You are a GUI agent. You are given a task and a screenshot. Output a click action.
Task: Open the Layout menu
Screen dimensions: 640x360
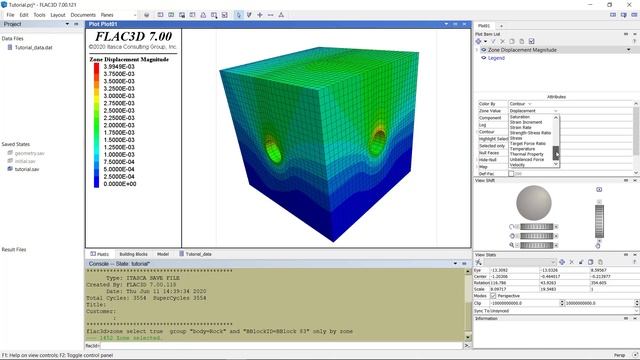(58, 15)
